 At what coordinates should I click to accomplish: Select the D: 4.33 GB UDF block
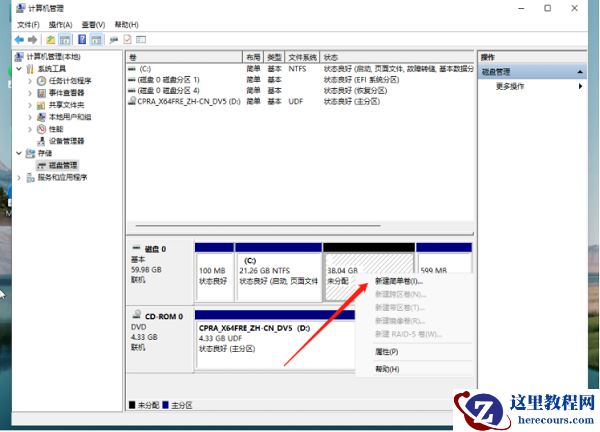[275, 340]
